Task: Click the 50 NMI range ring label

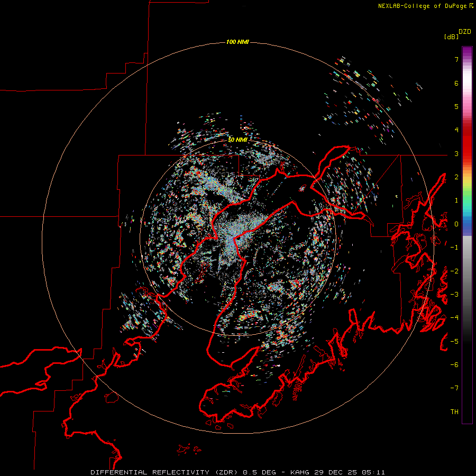Action: [x=237, y=140]
